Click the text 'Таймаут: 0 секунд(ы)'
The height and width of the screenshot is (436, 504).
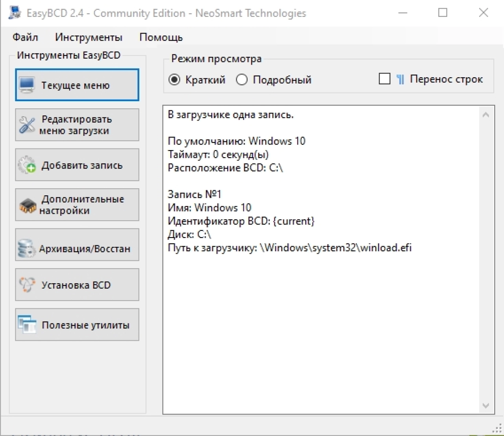click(218, 155)
